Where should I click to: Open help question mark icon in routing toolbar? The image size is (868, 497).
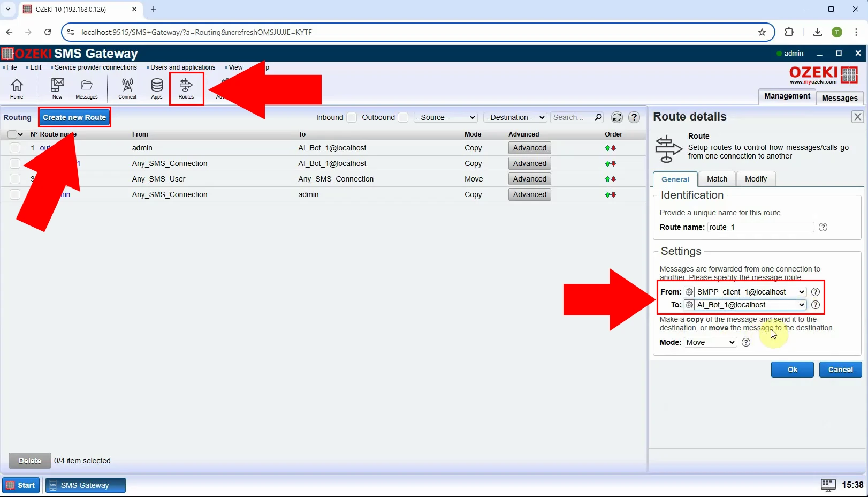[634, 117]
